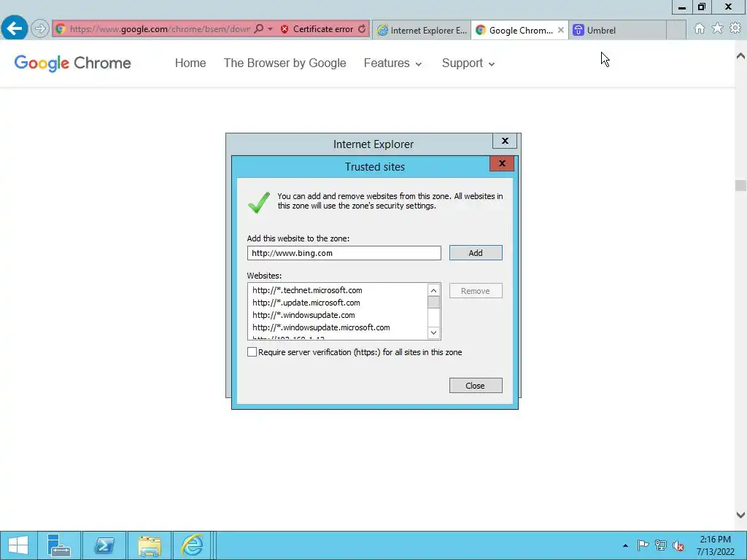
Task: Toggle Require server verification checkbox
Action: (x=252, y=352)
